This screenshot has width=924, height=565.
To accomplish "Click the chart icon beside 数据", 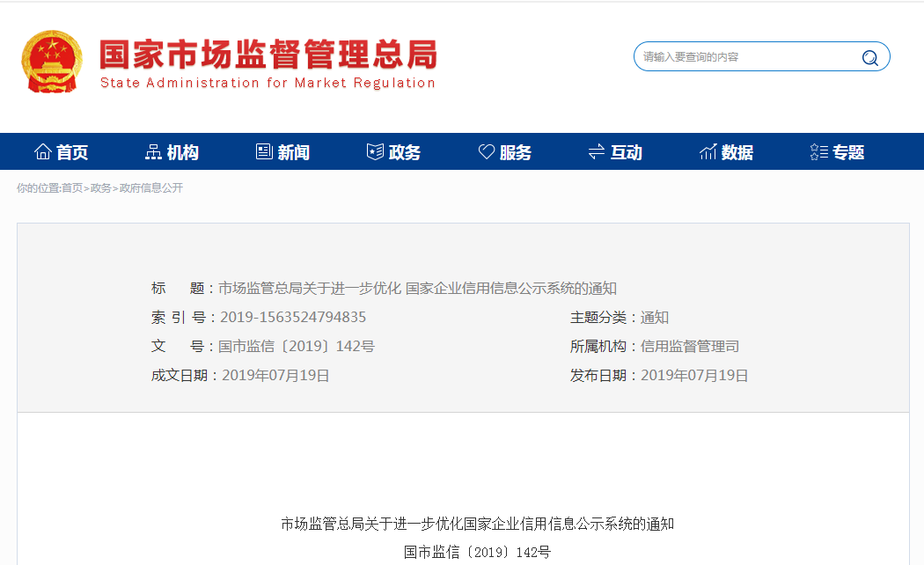I will [708, 152].
